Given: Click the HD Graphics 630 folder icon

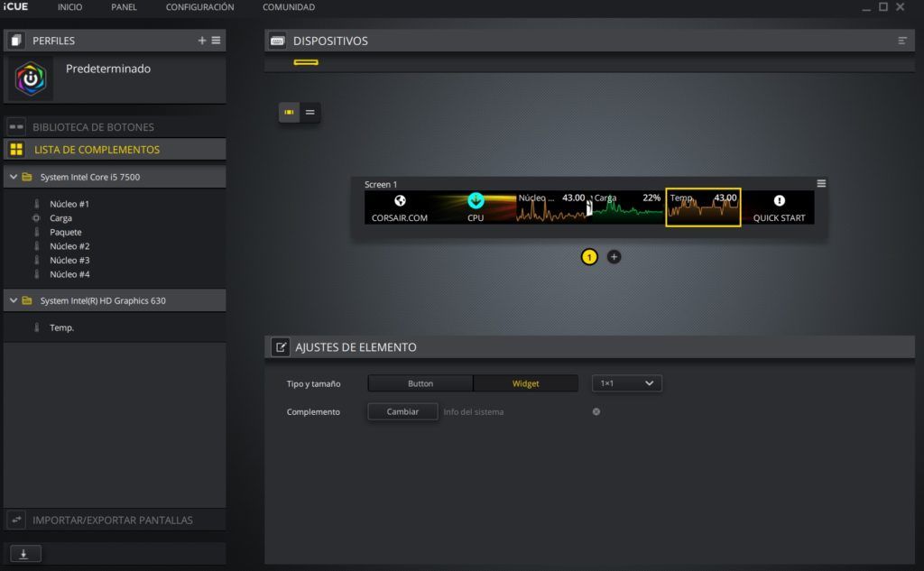Looking at the screenshot, I should (27, 300).
